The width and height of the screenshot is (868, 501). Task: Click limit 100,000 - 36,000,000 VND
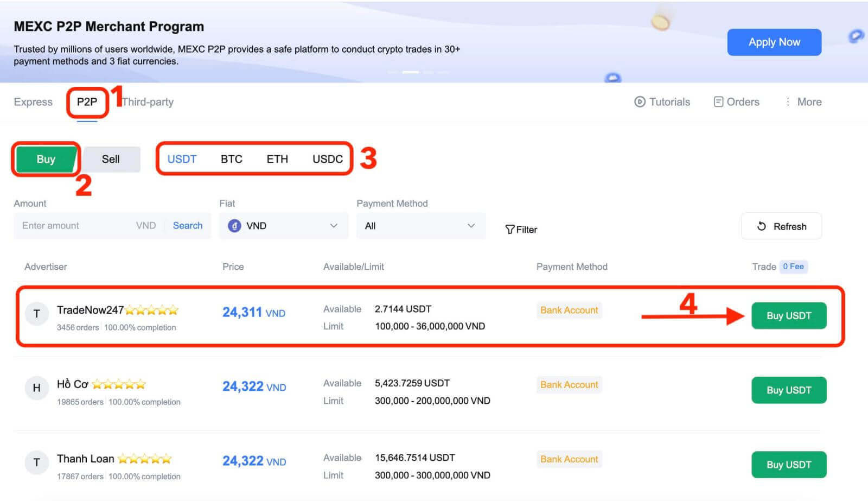click(x=430, y=326)
